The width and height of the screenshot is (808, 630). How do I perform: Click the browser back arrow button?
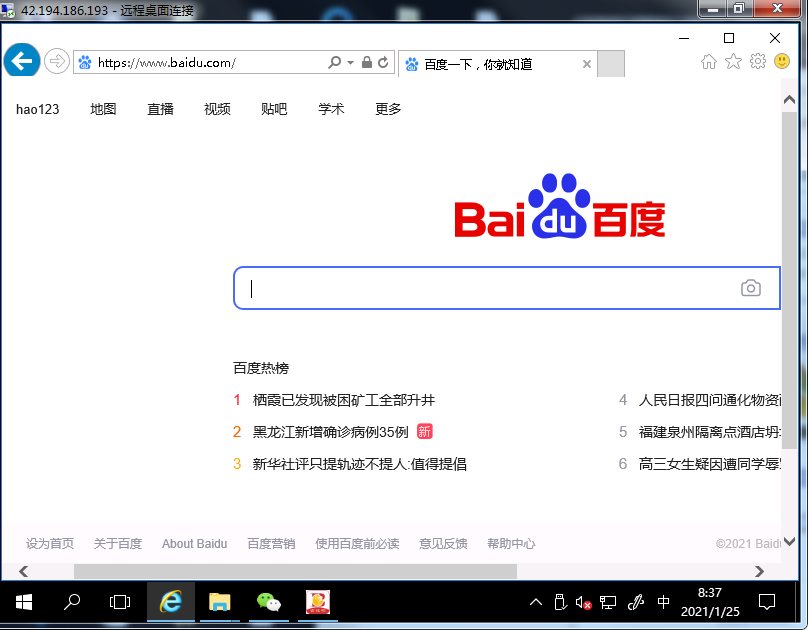(x=21, y=61)
